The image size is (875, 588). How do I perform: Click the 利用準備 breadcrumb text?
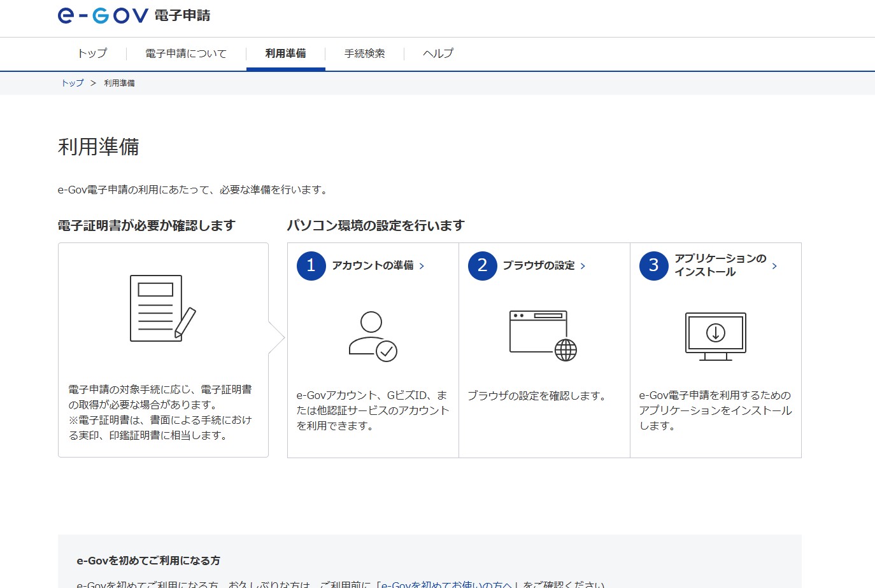pos(120,83)
